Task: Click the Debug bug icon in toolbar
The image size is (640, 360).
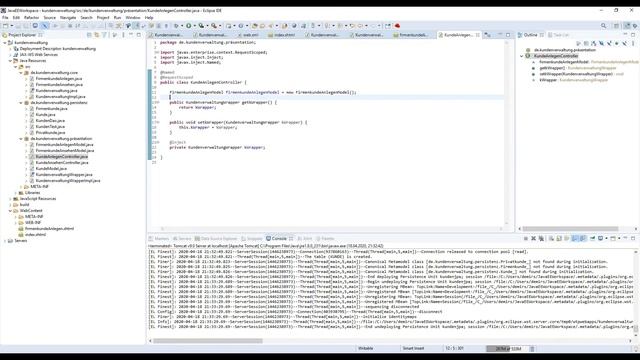Action: [x=176, y=26]
